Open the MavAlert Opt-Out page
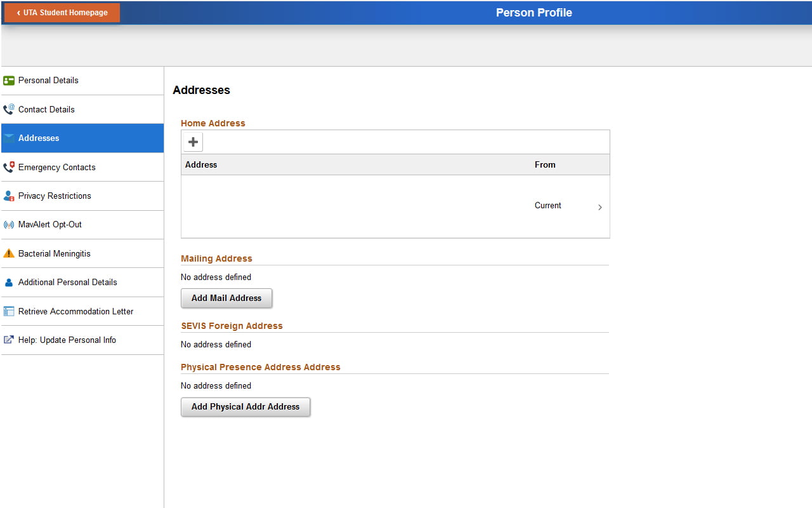This screenshot has height=508, width=812. coord(51,224)
